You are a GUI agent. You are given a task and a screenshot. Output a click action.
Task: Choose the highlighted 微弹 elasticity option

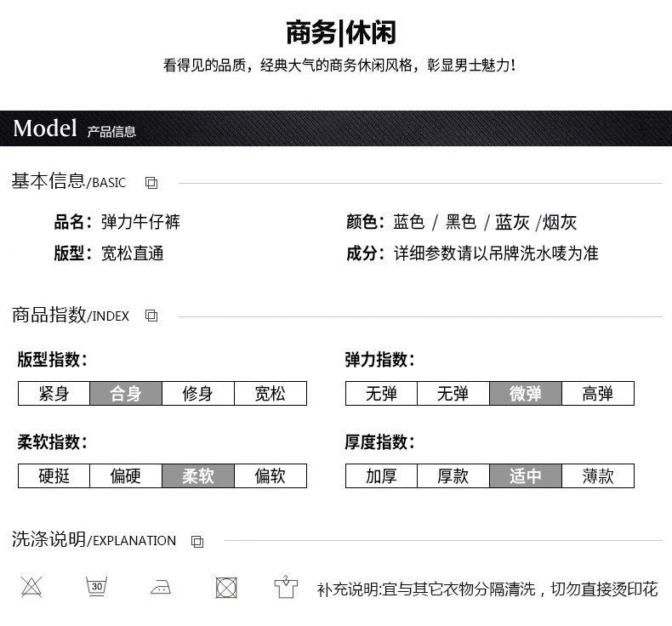[x=526, y=394]
